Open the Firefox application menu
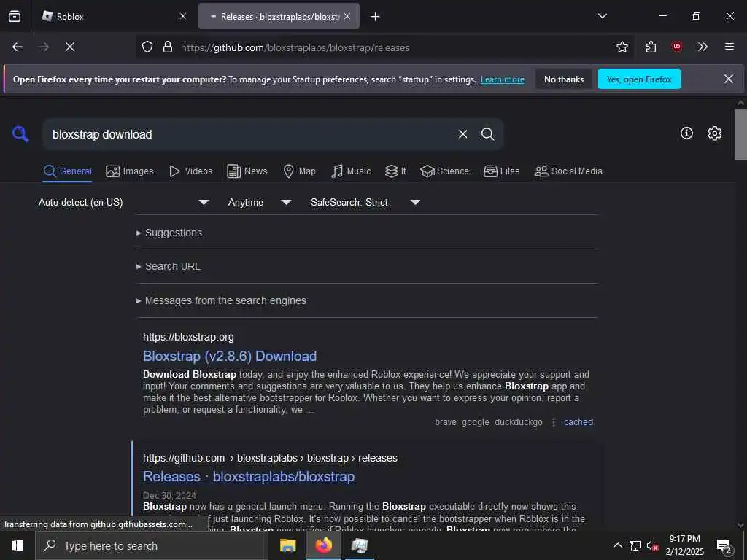The width and height of the screenshot is (747, 560). pyautogui.click(x=729, y=47)
